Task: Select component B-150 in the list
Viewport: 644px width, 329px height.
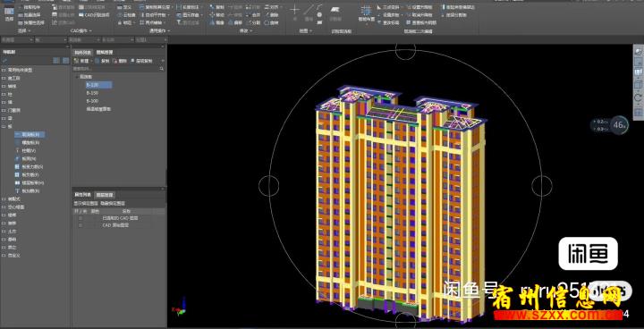Action: (92, 93)
